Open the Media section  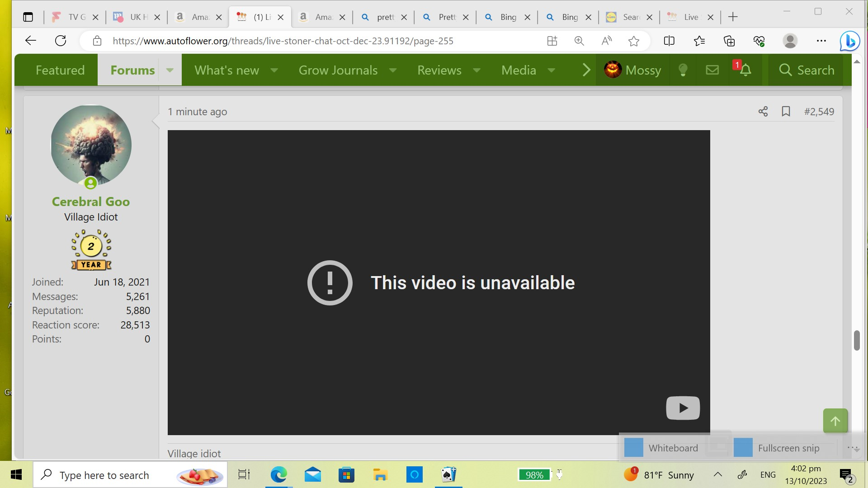(x=519, y=70)
